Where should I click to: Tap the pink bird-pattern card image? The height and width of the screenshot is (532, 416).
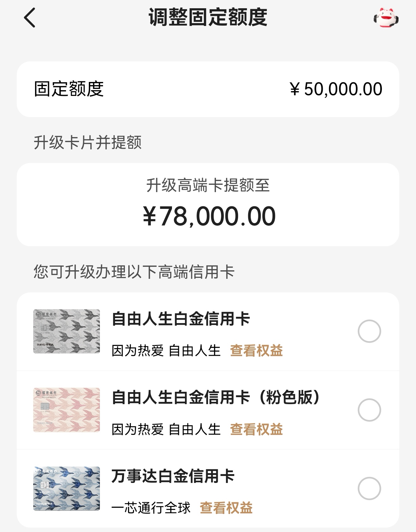pos(66,410)
